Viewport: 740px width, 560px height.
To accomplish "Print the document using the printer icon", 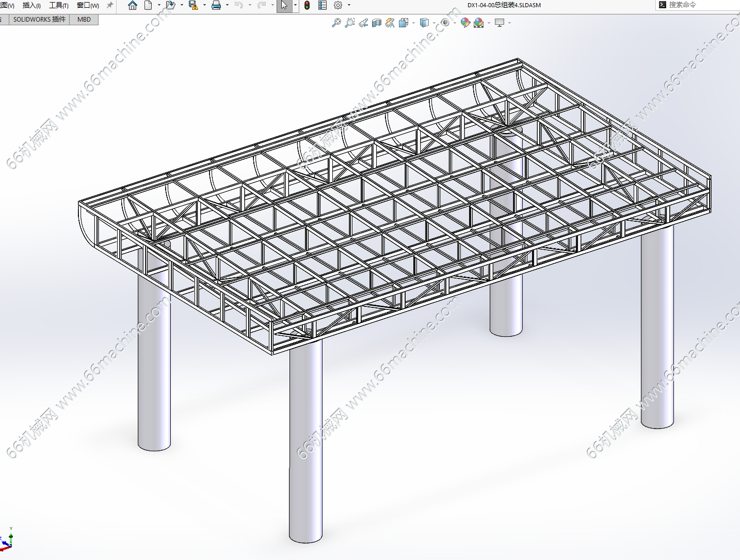I will point(216,5).
